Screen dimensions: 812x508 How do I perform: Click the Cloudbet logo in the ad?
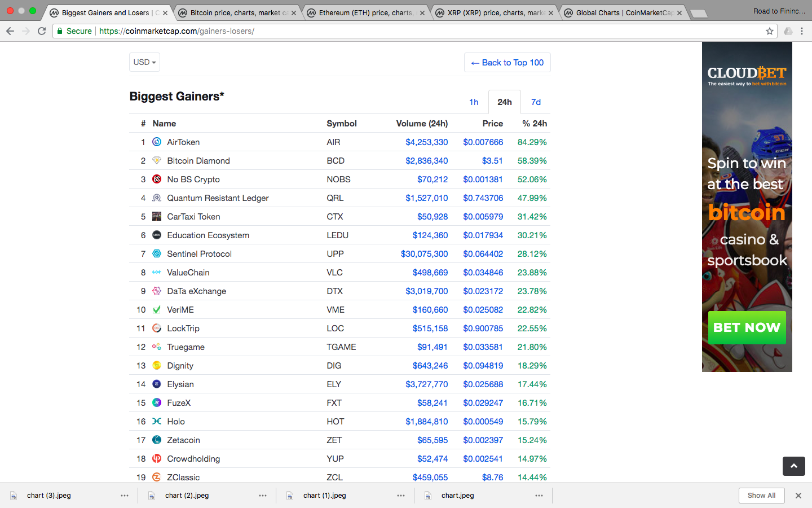tap(747, 73)
